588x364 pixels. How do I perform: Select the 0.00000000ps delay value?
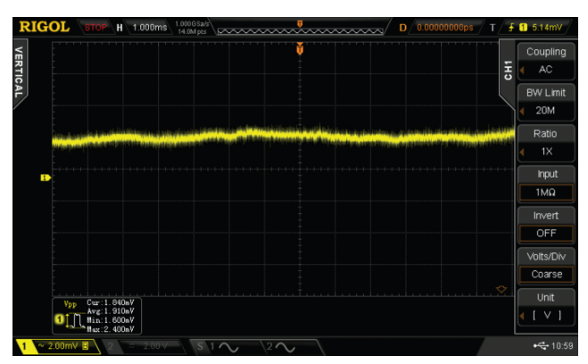pos(444,28)
